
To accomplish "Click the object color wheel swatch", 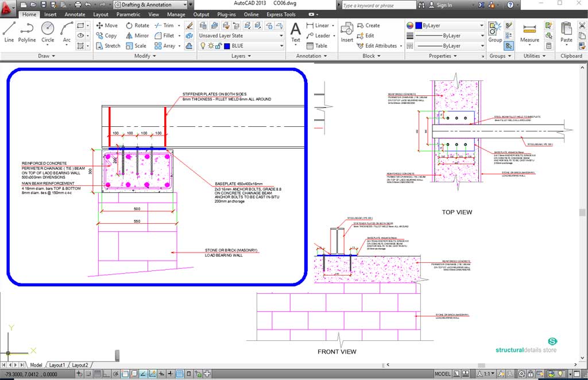I will tap(410, 25).
